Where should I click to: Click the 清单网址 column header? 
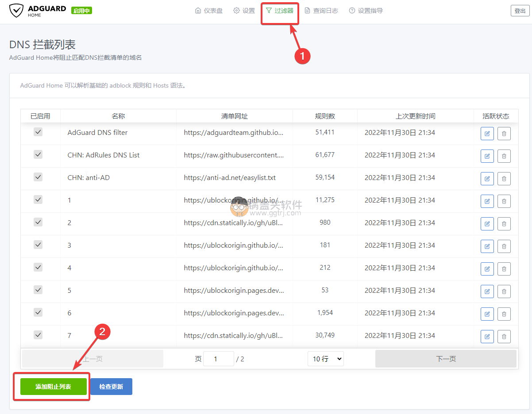tap(235, 116)
